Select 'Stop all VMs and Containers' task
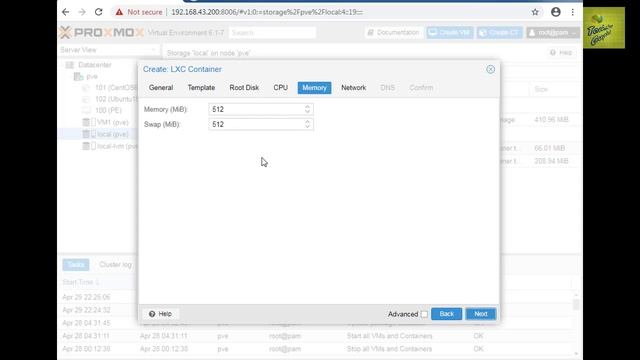640x360 pixels. (389, 349)
